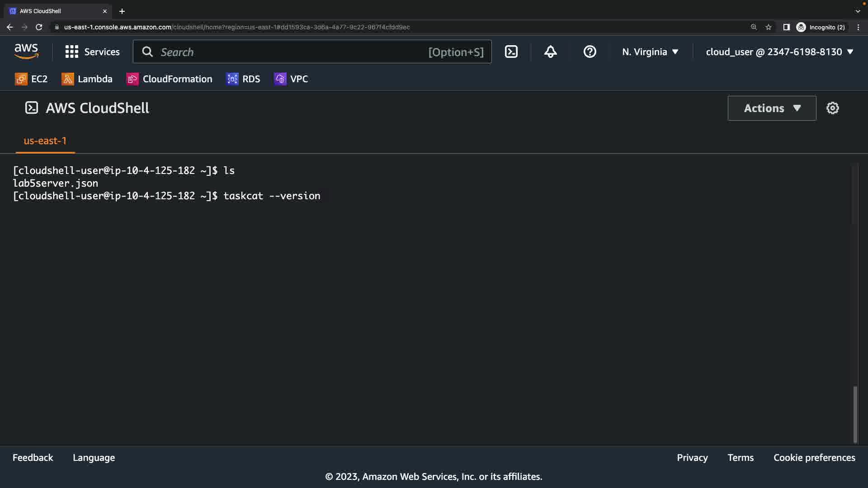
Task: Open the Services grid menu
Action: [92, 52]
